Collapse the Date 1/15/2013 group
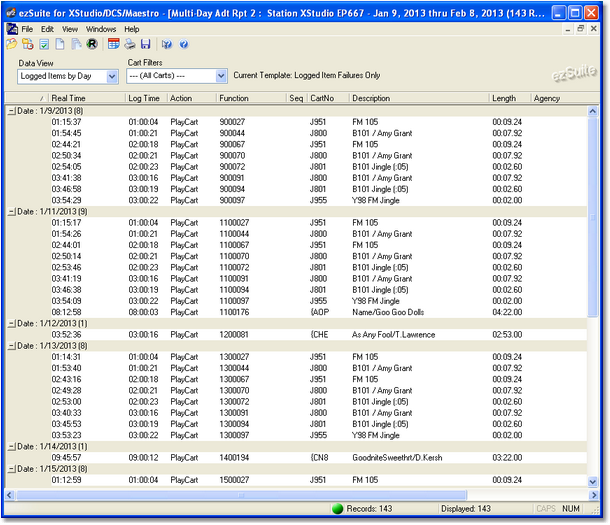The height and width of the screenshot is (525, 610). (x=12, y=469)
